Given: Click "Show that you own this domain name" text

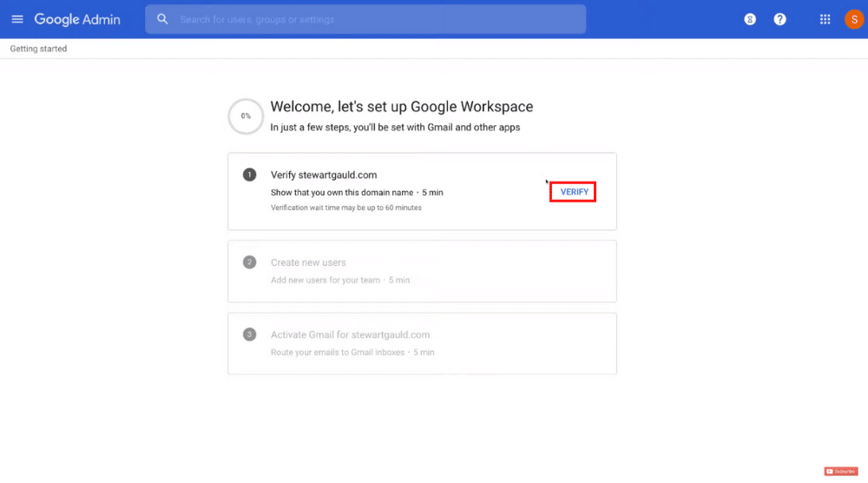Looking at the screenshot, I should click(x=341, y=193).
